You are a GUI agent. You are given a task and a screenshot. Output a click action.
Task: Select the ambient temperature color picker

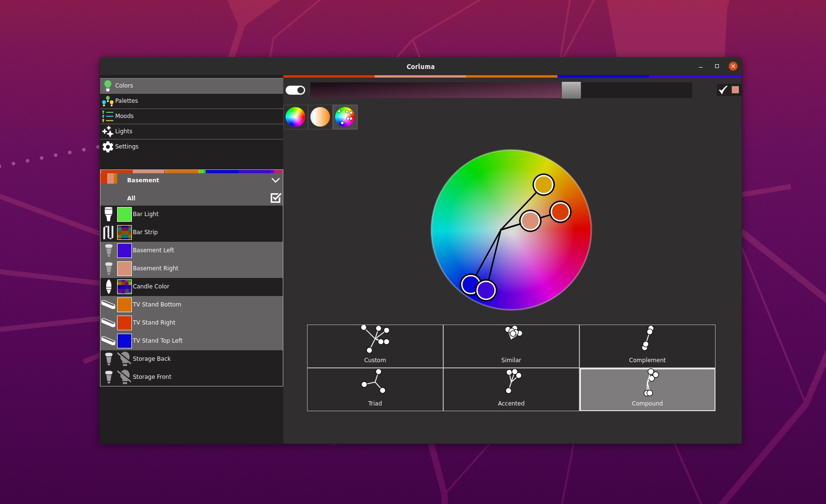coord(320,117)
